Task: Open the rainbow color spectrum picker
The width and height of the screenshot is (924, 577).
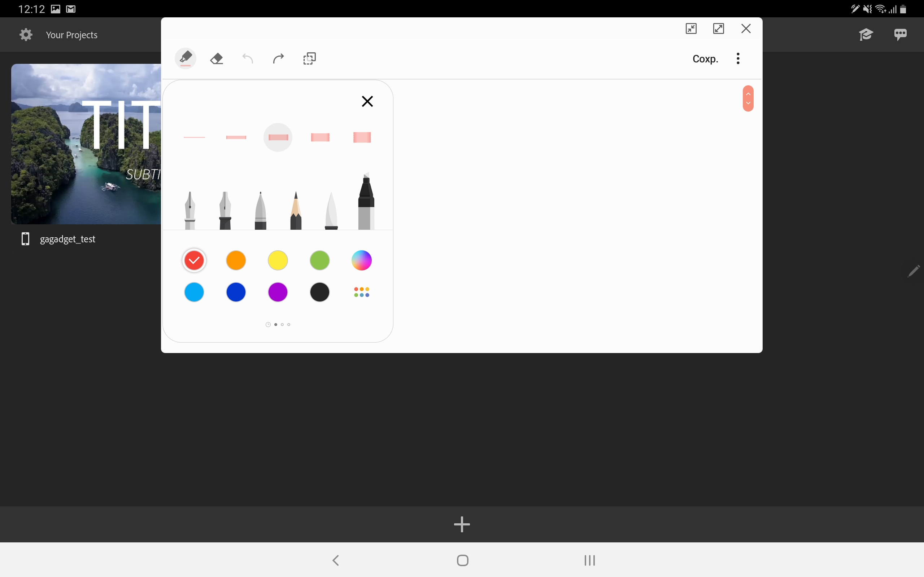Action: click(362, 261)
